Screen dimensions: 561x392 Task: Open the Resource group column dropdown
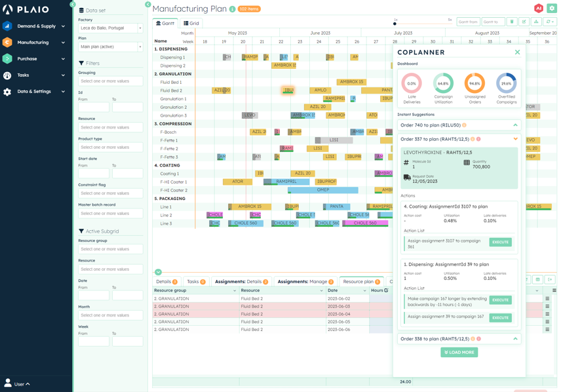pos(235,290)
